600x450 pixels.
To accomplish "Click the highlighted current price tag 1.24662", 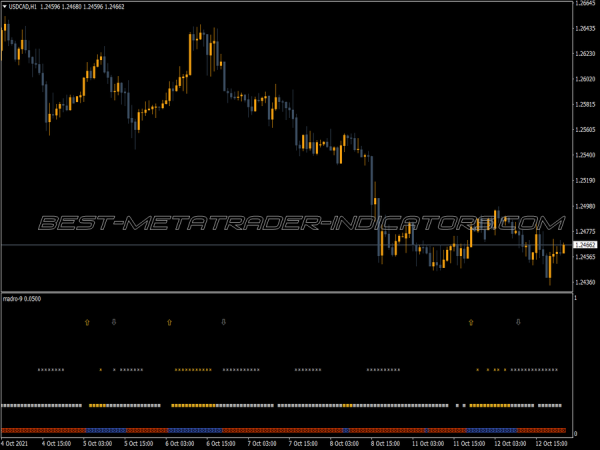I will [586, 245].
